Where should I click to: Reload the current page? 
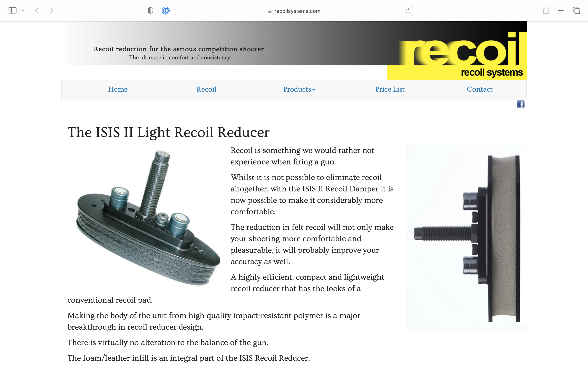[x=408, y=11]
